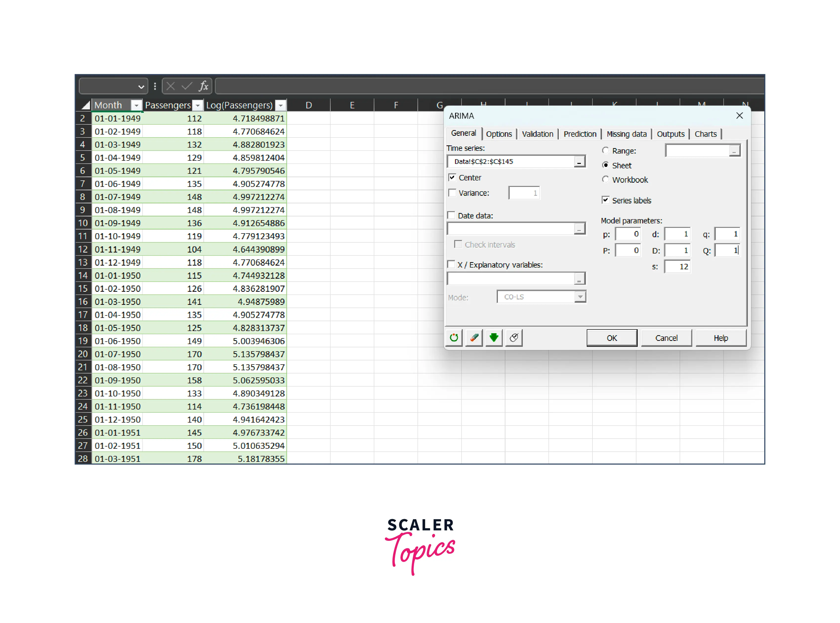Click the green down-arrow icon

[494, 337]
